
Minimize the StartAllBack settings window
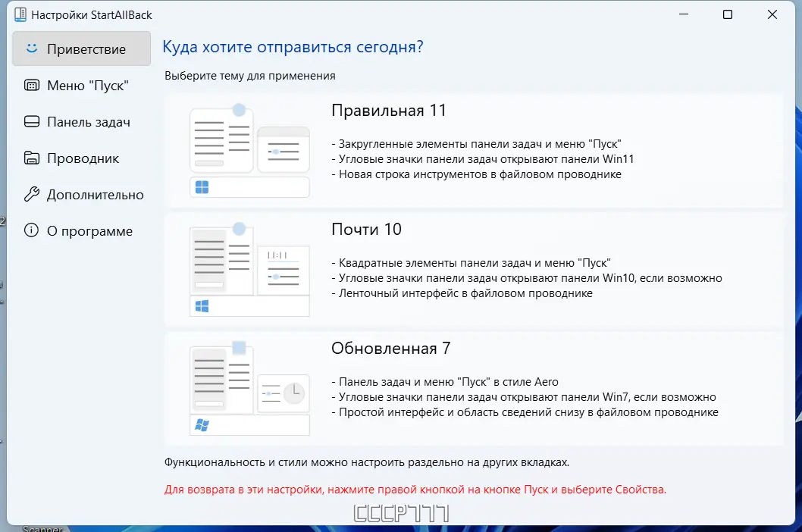click(x=683, y=14)
